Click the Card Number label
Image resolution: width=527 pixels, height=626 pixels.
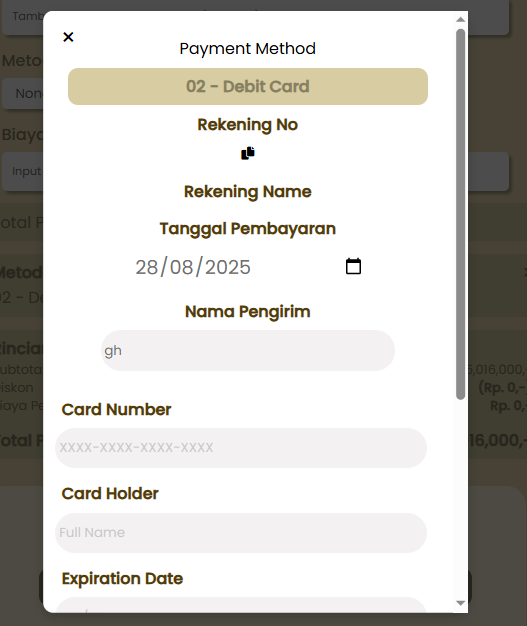pyautogui.click(x=116, y=410)
